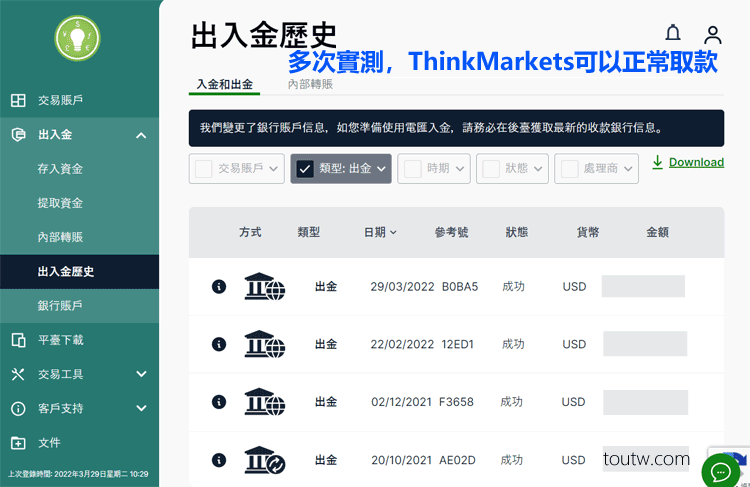Click bank wire icon in F3658 row
The height and width of the screenshot is (487, 750).
(265, 402)
